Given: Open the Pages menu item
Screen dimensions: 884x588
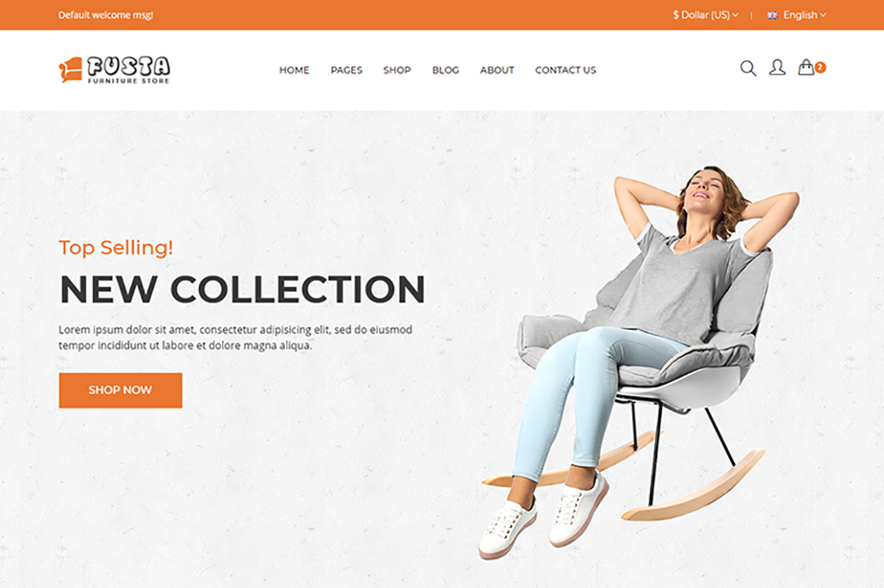Looking at the screenshot, I should (x=347, y=70).
